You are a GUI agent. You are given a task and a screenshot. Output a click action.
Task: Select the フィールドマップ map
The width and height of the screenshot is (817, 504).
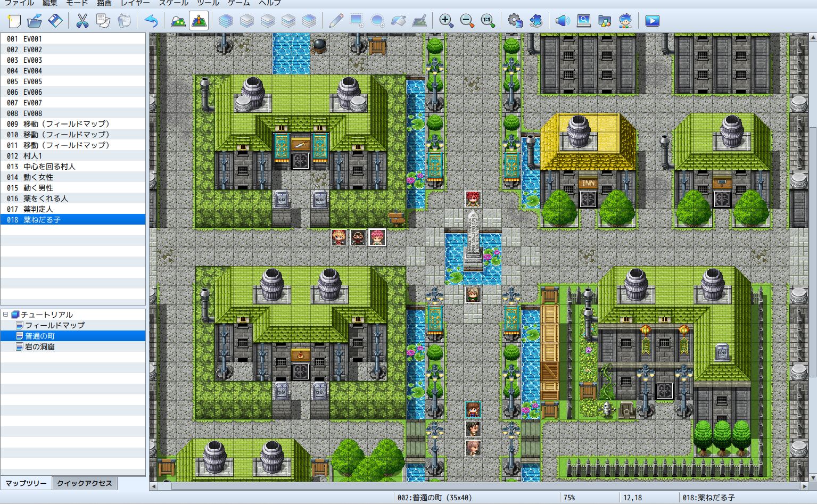click(x=54, y=325)
